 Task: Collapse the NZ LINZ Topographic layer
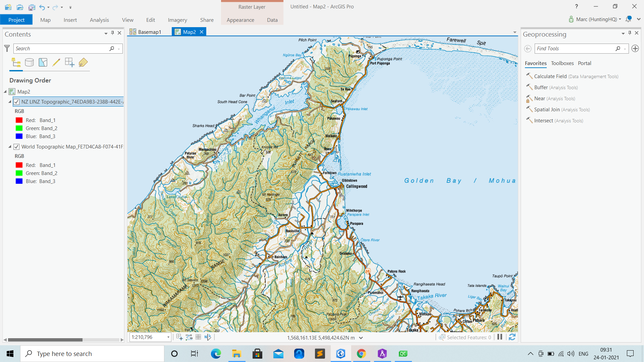coord(10,102)
